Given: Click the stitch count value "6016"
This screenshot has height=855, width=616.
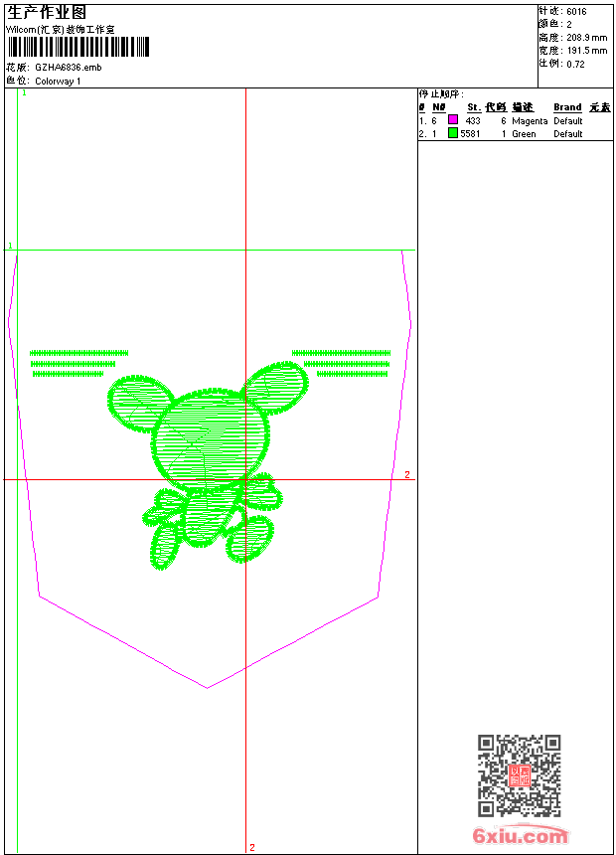Looking at the screenshot, I should pos(576,12).
